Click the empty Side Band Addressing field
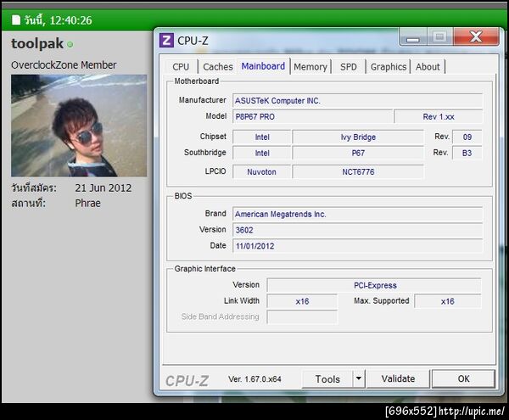Screen dimensions: 509x420 click(302, 317)
